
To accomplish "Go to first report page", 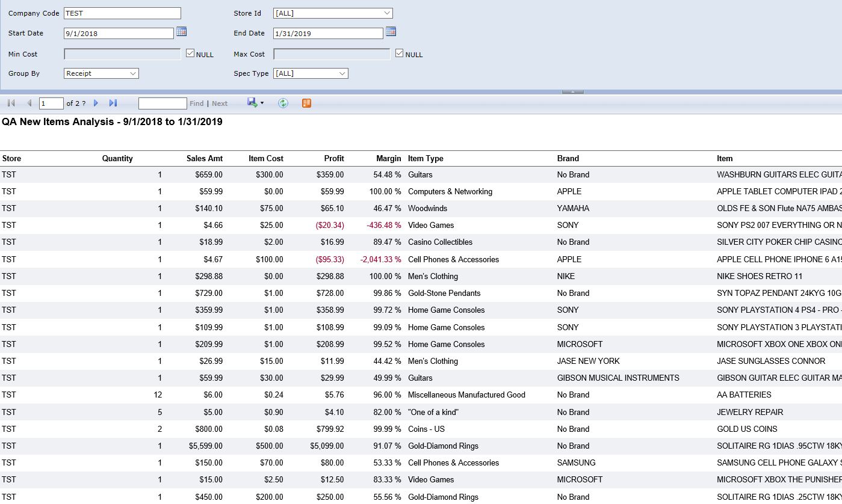I will 11,103.
